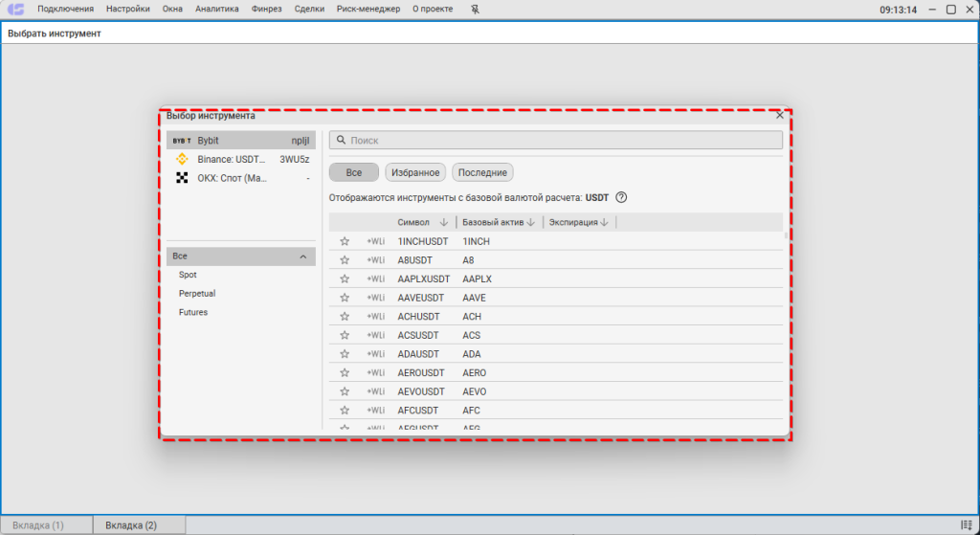Add A8USDT to watchlist via +WLi

click(375, 260)
